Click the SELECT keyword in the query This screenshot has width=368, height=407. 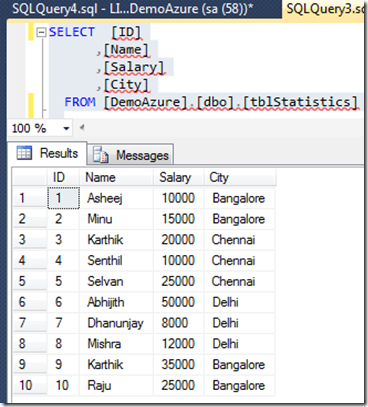(x=72, y=32)
